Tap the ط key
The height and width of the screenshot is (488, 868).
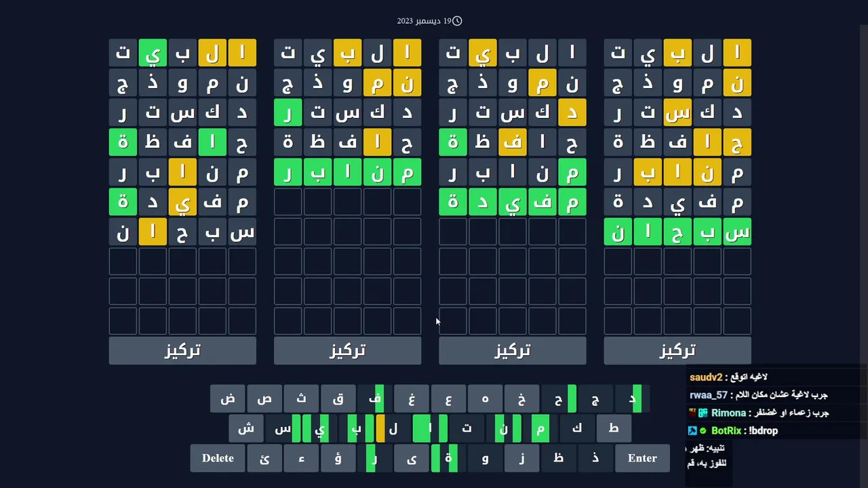click(x=613, y=428)
